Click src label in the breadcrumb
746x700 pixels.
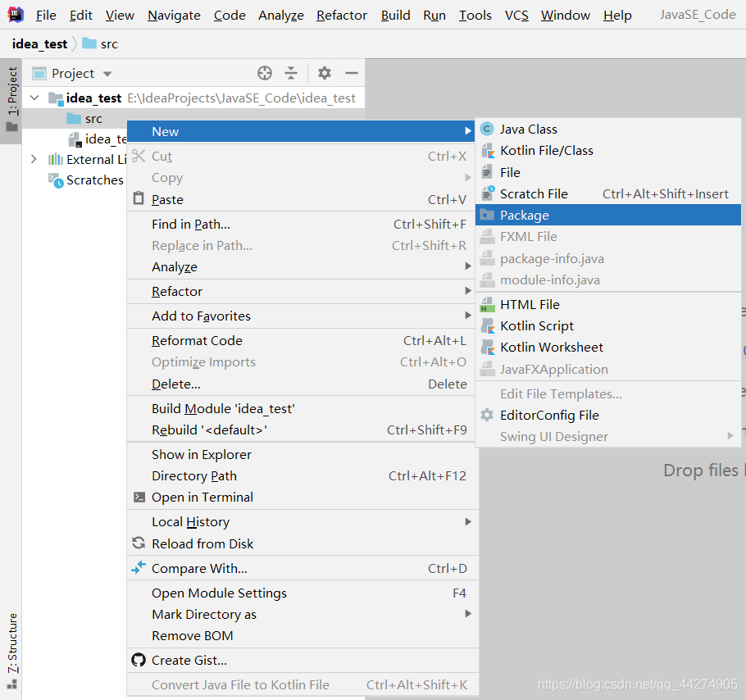pyautogui.click(x=109, y=44)
